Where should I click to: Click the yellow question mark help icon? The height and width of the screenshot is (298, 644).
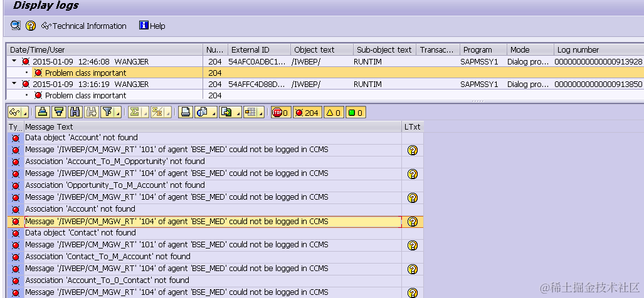click(31, 26)
